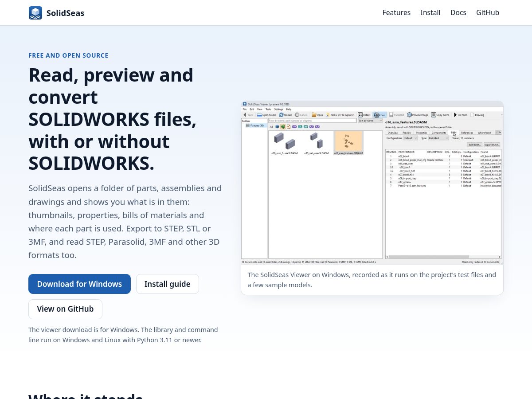Viewport: 532px width, 399px height.
Task: Click Copy JSON in viewer toolbar
Action: click(x=440, y=115)
